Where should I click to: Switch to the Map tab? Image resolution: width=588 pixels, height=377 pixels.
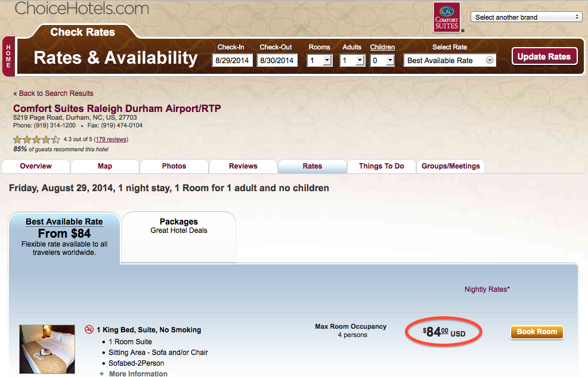click(x=105, y=166)
